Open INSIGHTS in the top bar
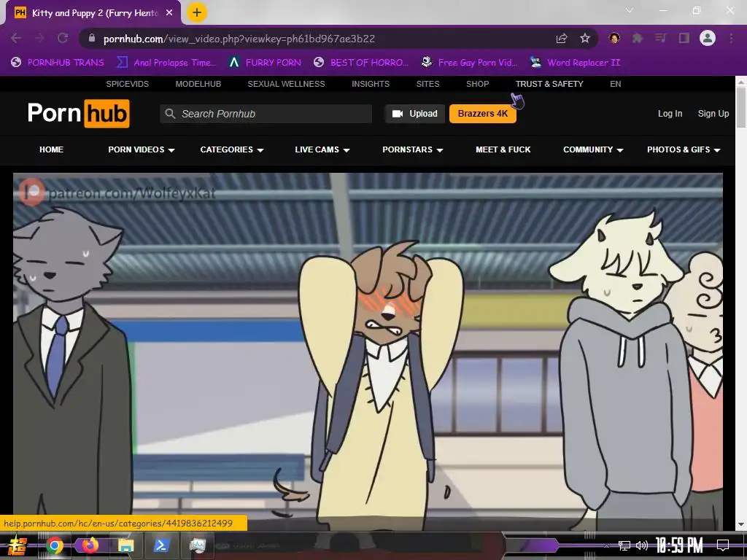 371,84
